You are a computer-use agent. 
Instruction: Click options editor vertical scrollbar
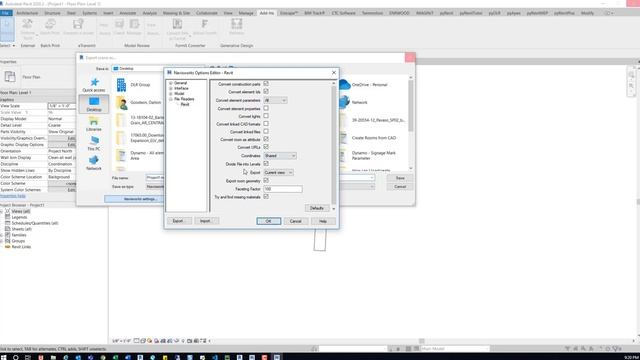333,146
